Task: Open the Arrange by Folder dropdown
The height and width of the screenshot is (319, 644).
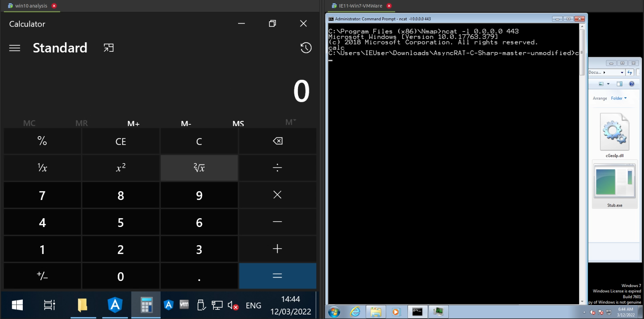Action: [x=619, y=98]
